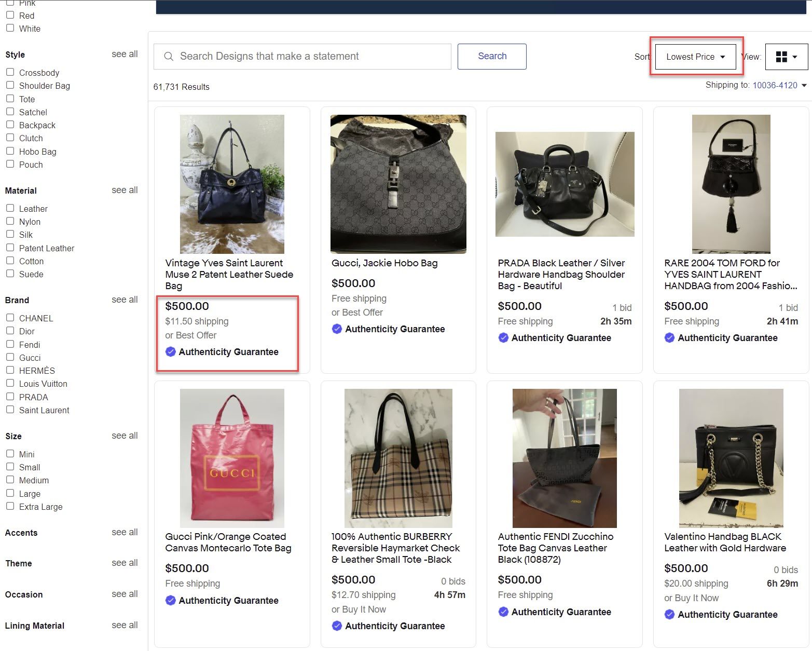Open the BURBERRY Haymarket check tote photo
812x651 pixels.
point(398,458)
